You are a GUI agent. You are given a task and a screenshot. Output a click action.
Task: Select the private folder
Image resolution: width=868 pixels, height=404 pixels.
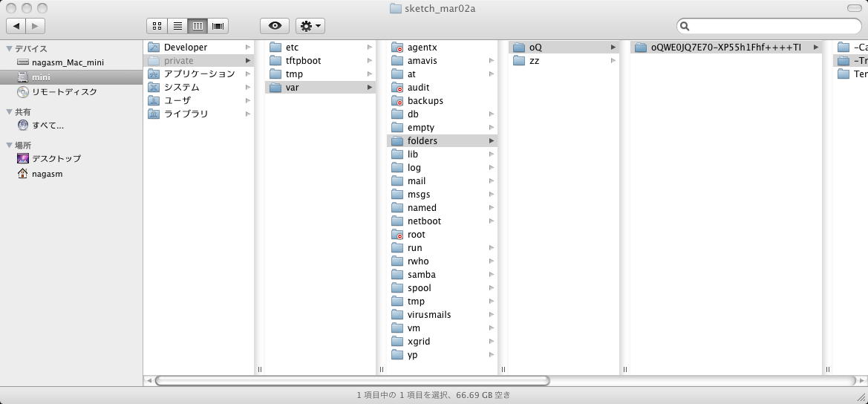pos(199,60)
